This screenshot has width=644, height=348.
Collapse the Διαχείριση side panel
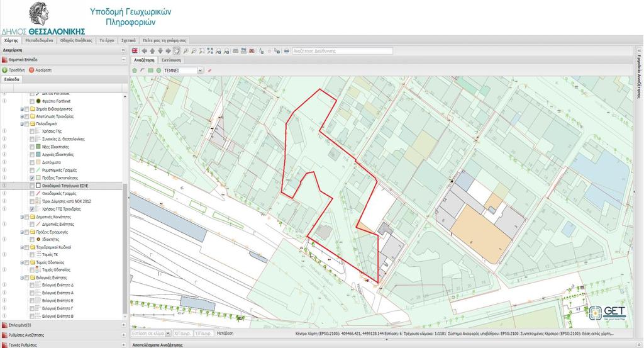point(123,50)
